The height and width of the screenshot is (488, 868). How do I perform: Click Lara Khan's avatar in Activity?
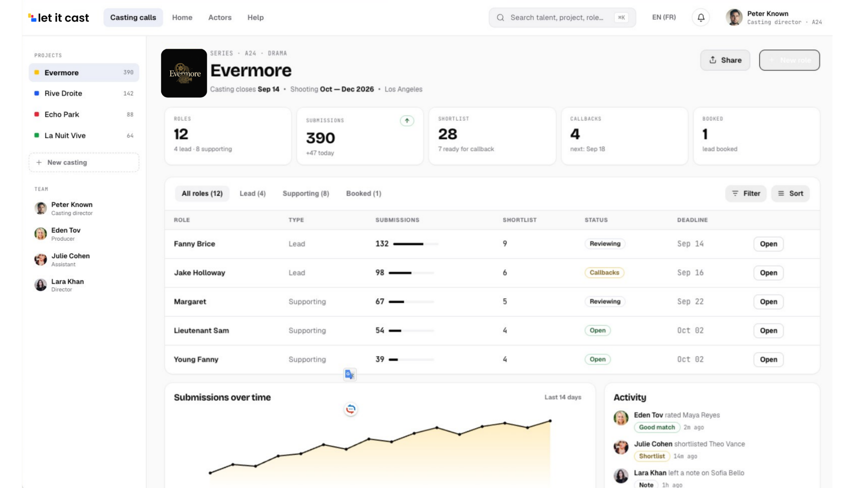click(x=621, y=476)
